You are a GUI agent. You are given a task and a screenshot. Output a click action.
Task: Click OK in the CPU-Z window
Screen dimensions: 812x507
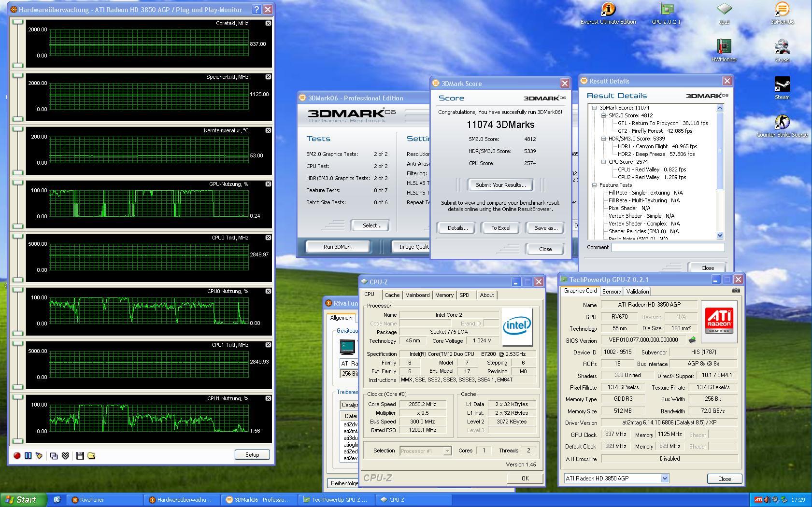click(525, 479)
